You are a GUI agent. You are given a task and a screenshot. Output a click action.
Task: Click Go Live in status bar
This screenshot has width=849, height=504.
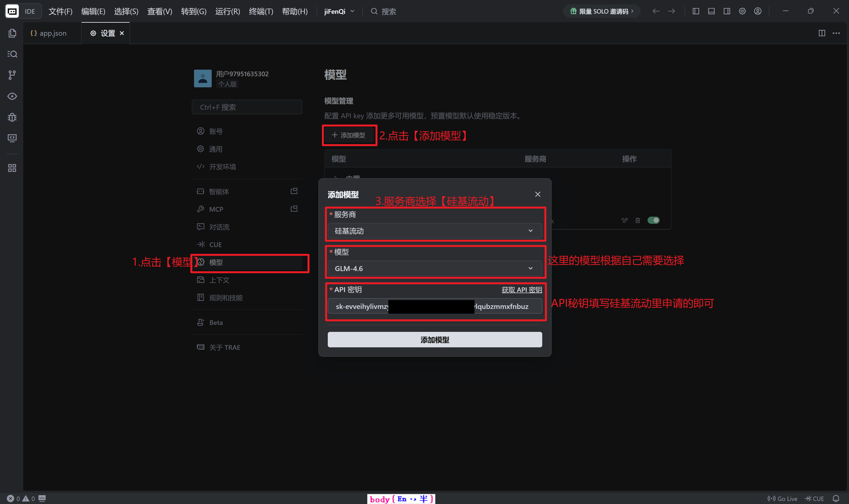point(782,498)
